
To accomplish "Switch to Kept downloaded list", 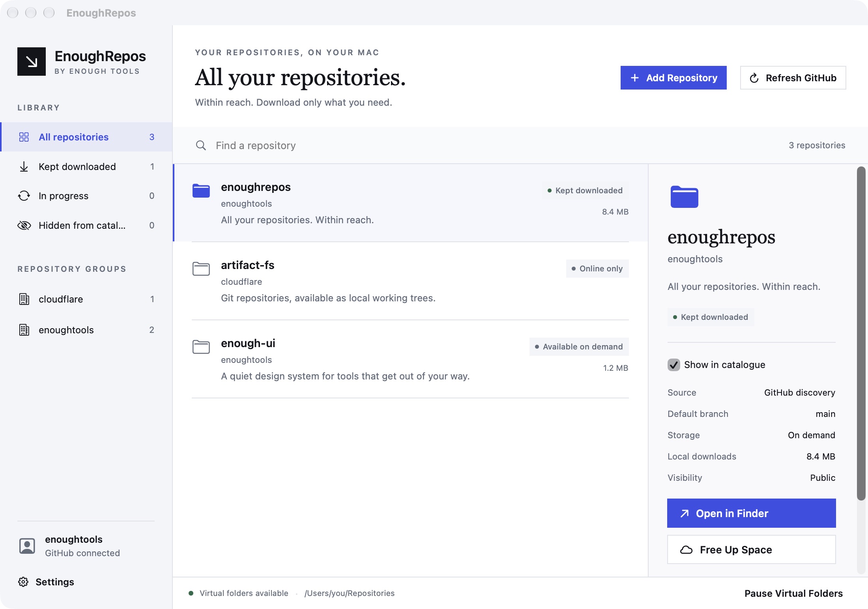I will coord(86,166).
